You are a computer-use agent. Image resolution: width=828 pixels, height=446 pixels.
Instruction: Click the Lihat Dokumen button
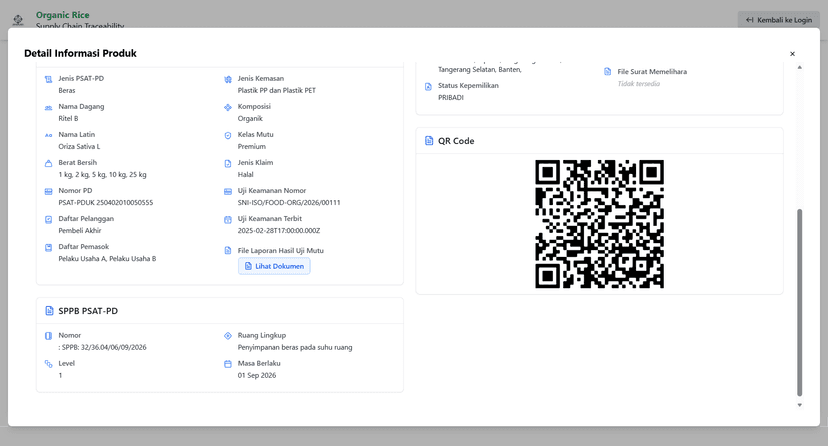[274, 266]
